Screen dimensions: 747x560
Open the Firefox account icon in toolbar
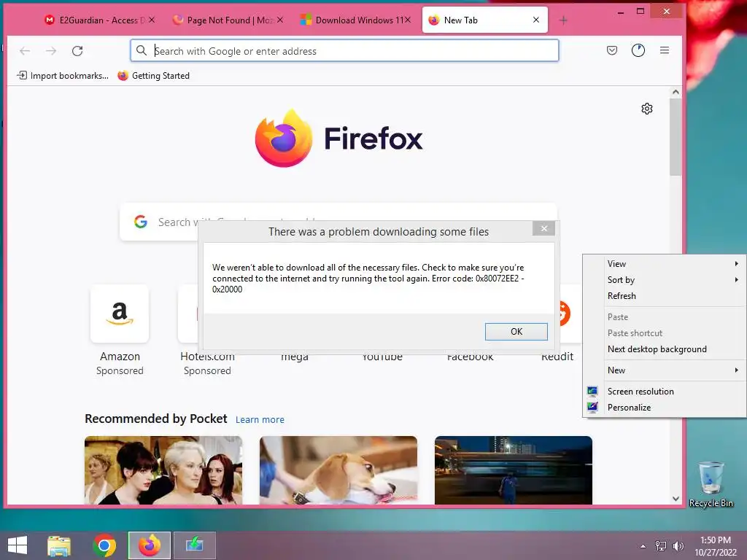638,50
